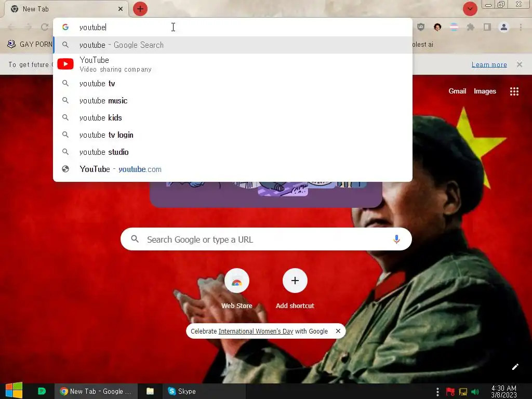The image size is (532, 399).
Task: Open the Gmail link
Action: (x=457, y=91)
